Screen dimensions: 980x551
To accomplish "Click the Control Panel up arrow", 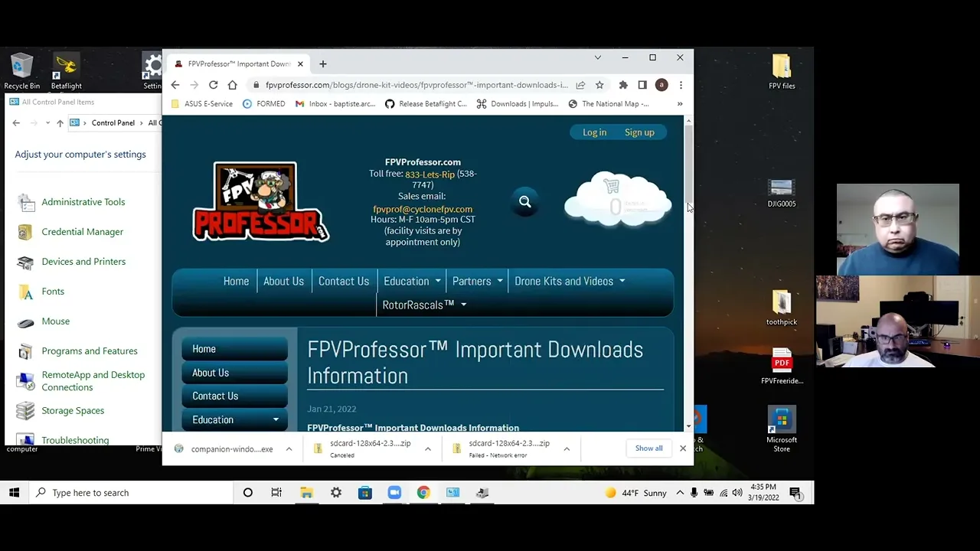I will (60, 122).
